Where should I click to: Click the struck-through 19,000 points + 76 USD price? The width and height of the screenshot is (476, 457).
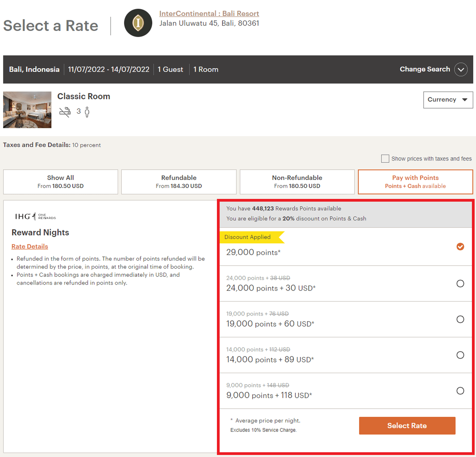258,314
